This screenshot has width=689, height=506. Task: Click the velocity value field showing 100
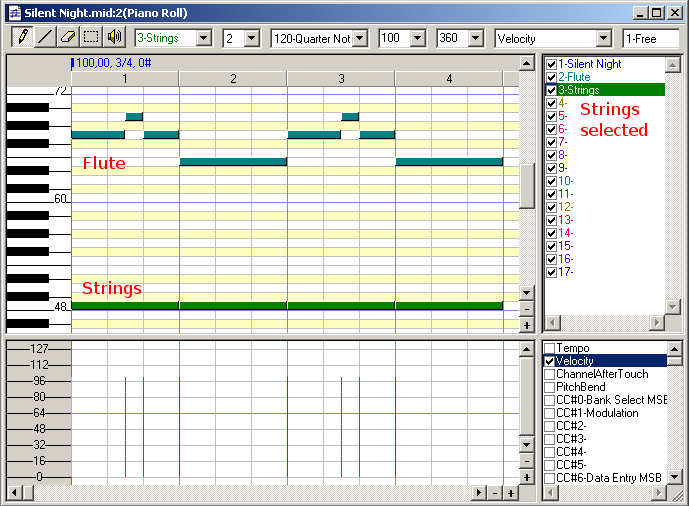click(395, 38)
